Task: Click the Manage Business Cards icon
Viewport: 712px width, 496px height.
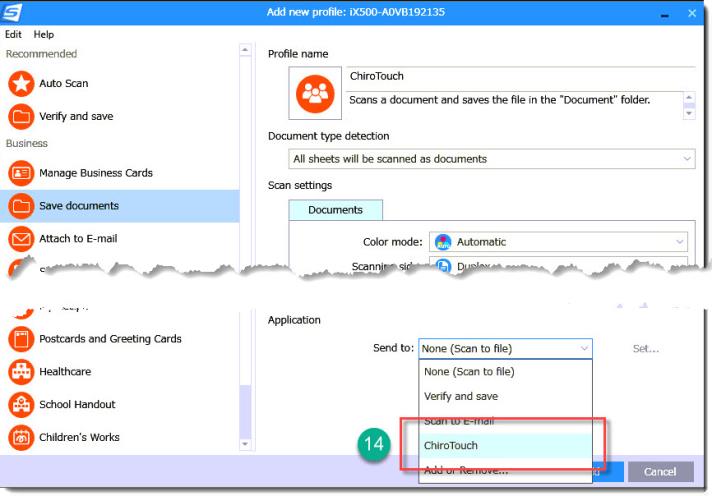Action: [21, 173]
